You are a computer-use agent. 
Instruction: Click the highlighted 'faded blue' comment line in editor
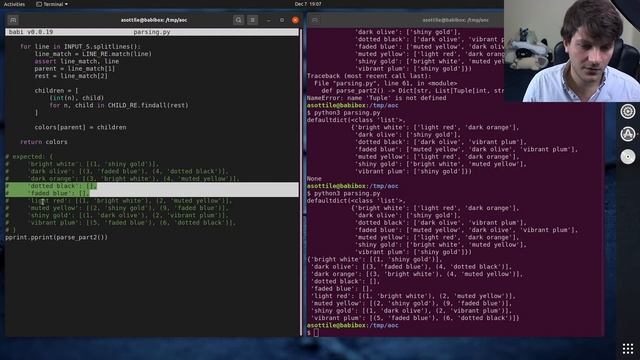tap(152, 193)
